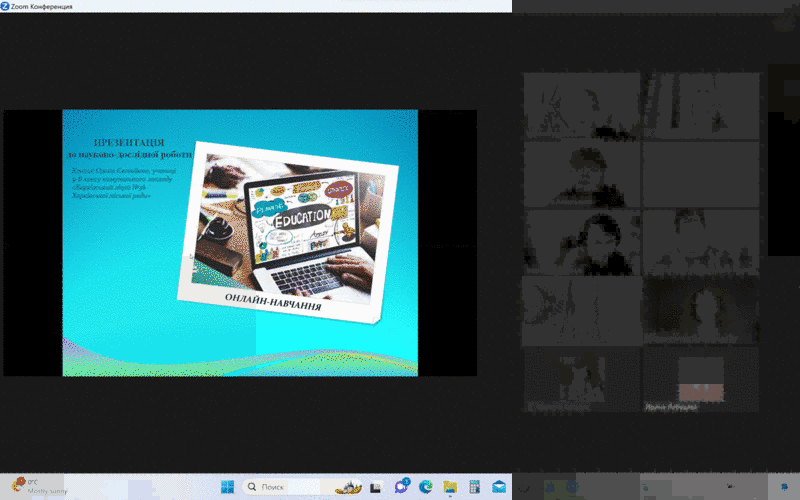Select the bottom-right participant video tile
800x500 pixels.
tap(700, 378)
